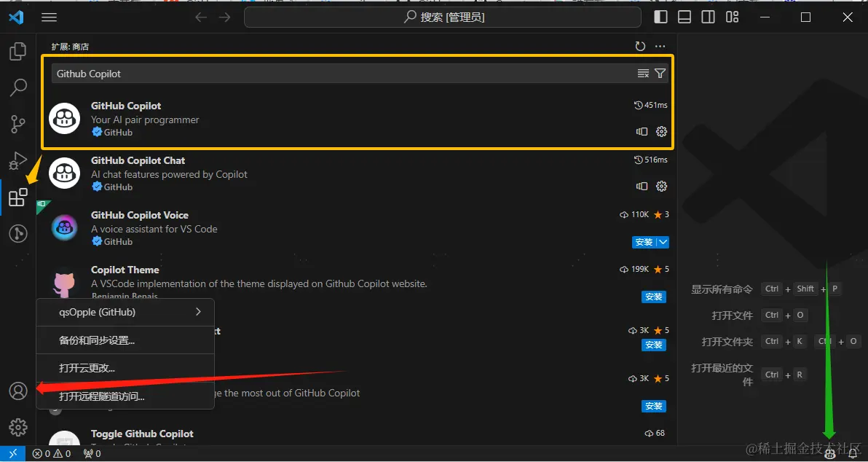Clear the extension search results
The width and height of the screenshot is (868, 462).
(x=643, y=73)
